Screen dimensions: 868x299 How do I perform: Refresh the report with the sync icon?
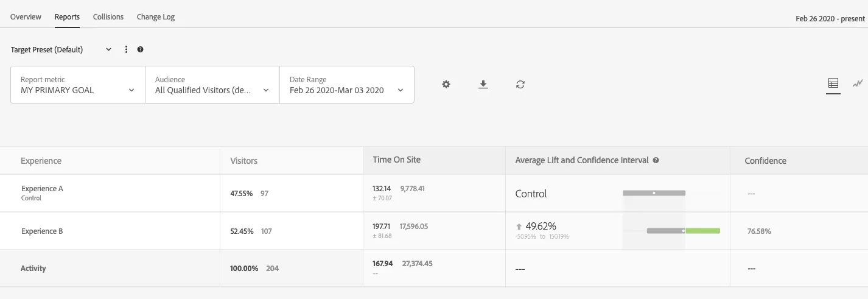(x=520, y=85)
